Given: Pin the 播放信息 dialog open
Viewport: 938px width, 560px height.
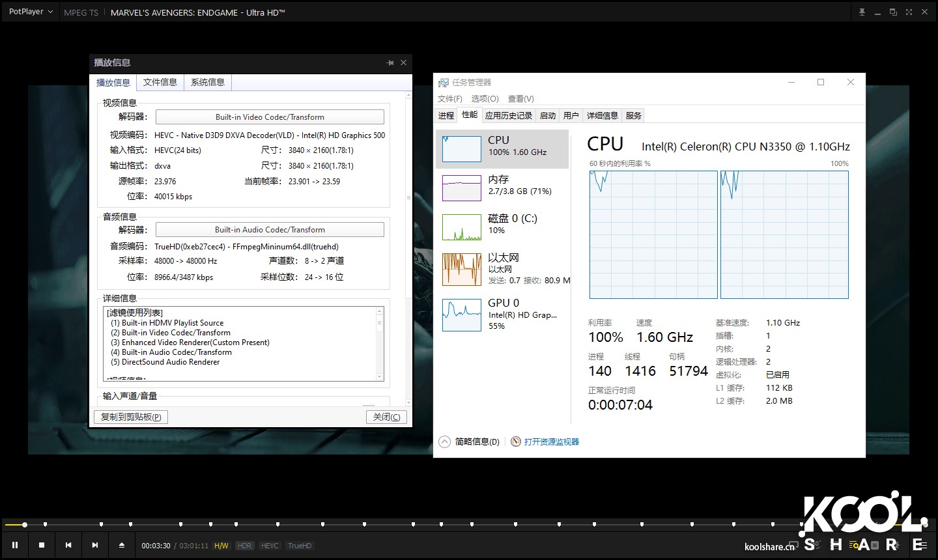Looking at the screenshot, I should click(390, 63).
